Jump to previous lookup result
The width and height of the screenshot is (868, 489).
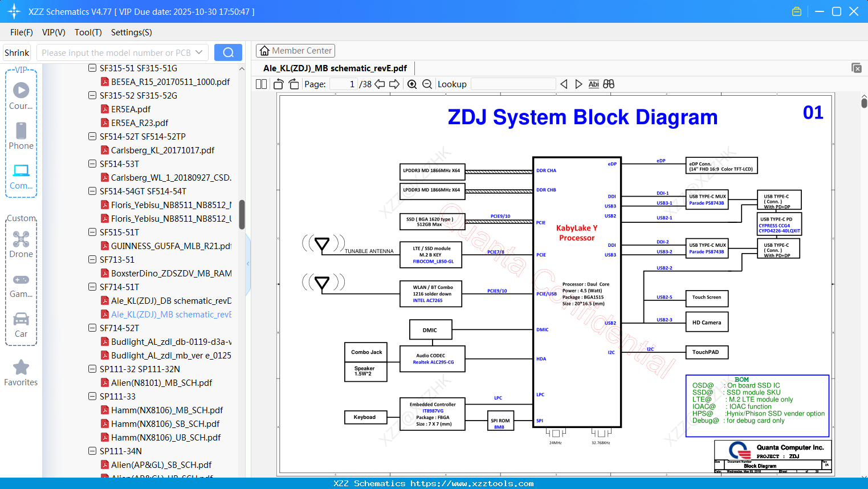coord(564,84)
